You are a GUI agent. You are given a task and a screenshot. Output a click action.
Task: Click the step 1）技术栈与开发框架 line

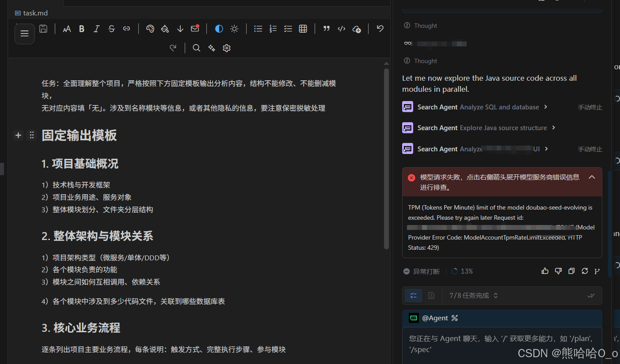click(x=76, y=185)
